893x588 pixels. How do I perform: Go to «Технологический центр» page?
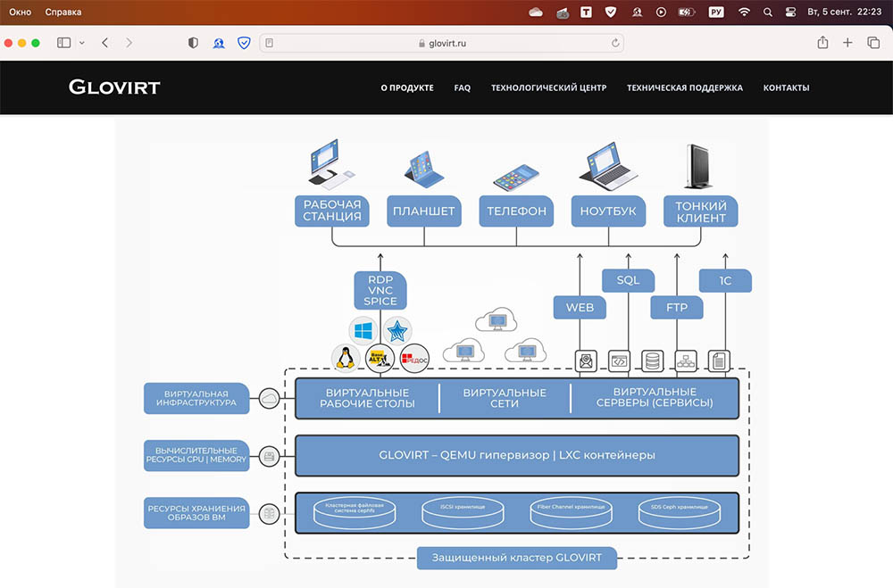pos(548,87)
